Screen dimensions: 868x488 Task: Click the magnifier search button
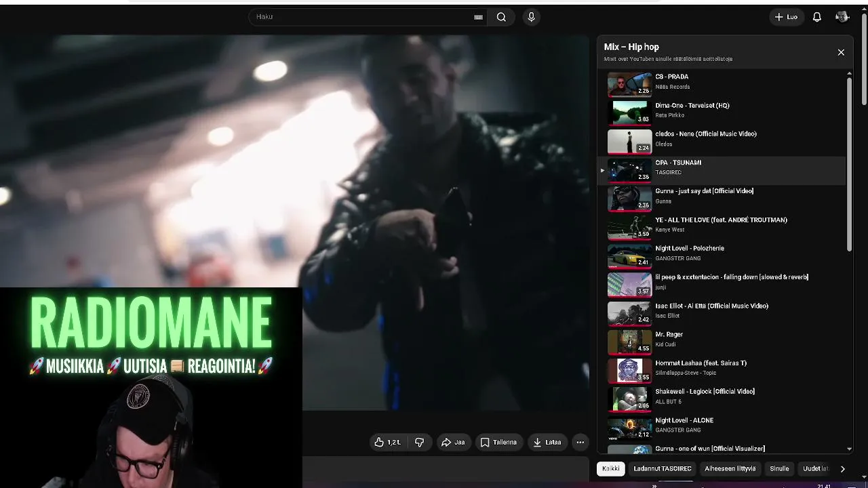(501, 17)
